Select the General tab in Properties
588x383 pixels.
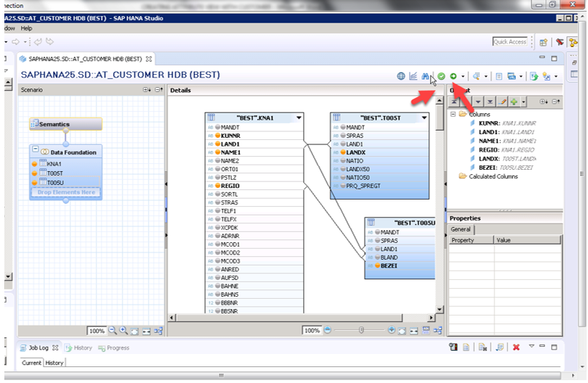pos(460,229)
